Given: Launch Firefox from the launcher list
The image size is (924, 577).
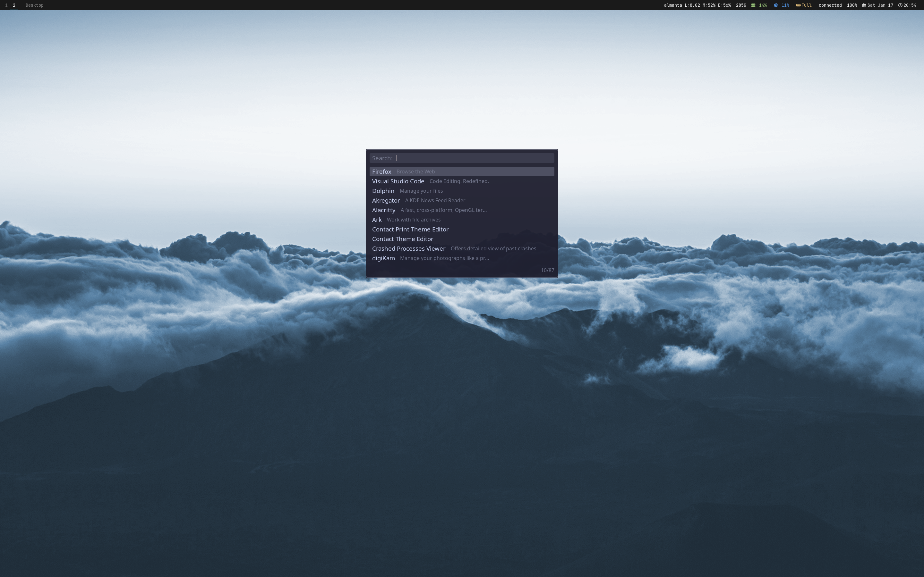Looking at the screenshot, I should coord(381,171).
